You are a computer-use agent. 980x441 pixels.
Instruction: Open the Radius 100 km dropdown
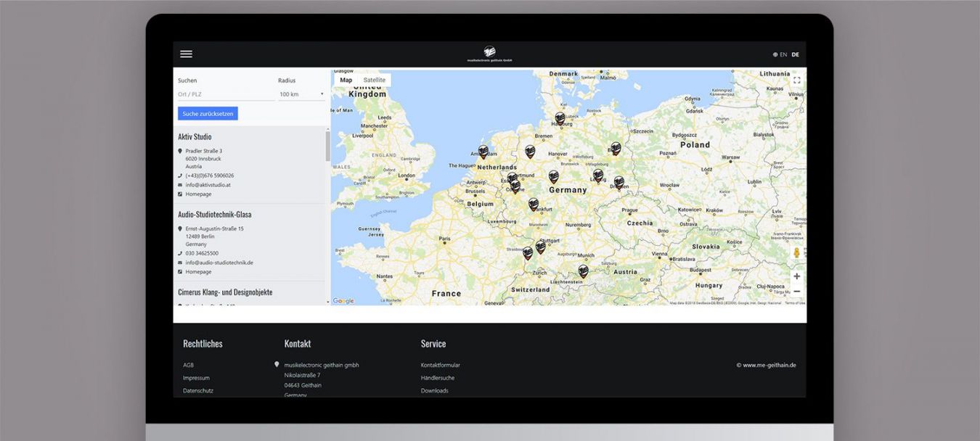tap(302, 94)
